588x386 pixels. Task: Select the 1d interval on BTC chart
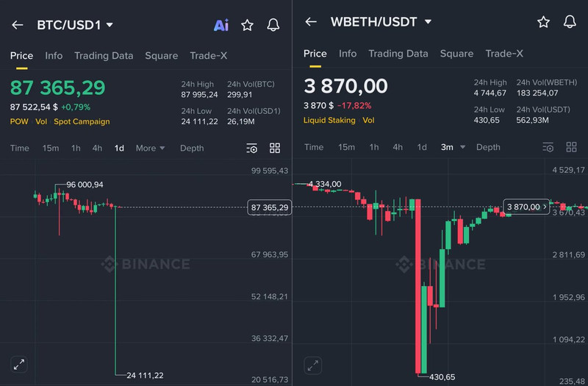click(119, 148)
